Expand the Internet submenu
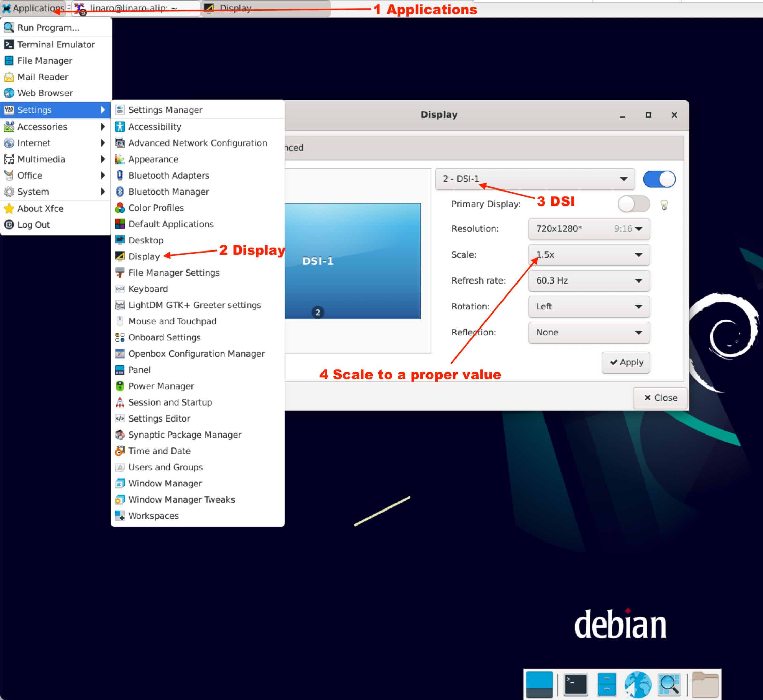 coord(56,143)
